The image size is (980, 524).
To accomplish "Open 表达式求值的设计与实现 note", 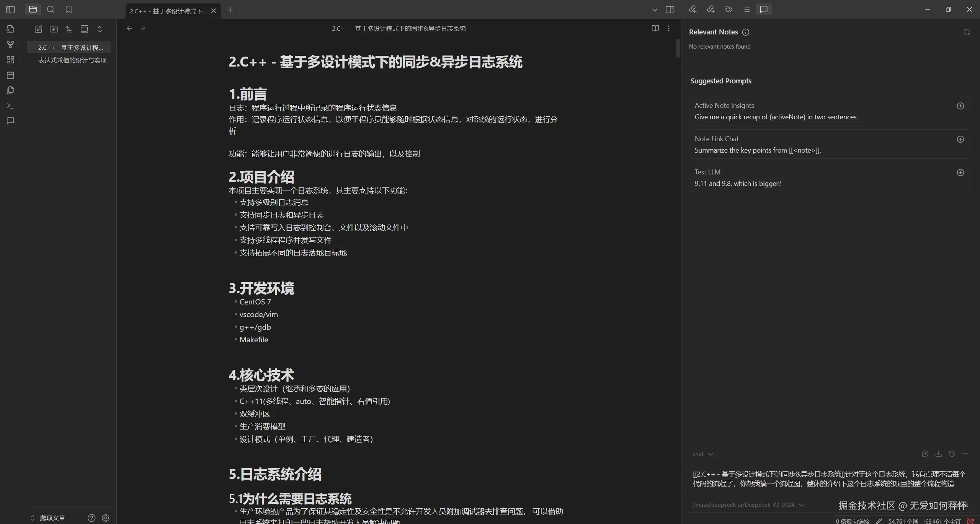I will (72, 60).
